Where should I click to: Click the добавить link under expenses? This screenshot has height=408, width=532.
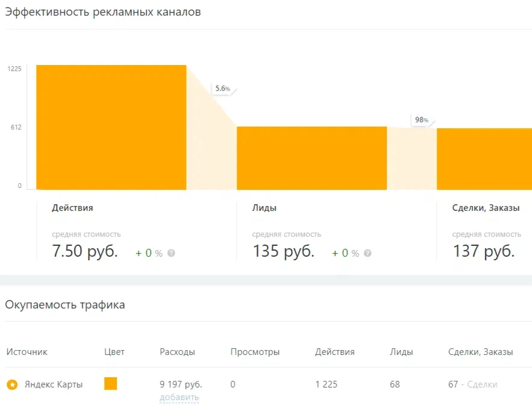179,397
